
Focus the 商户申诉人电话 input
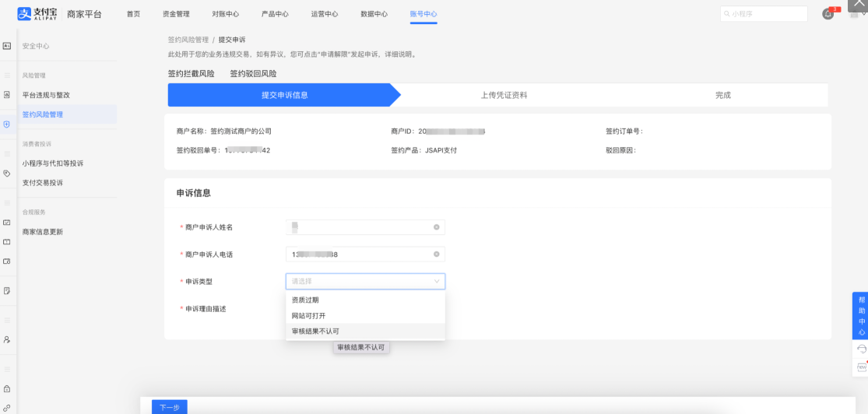coord(365,254)
